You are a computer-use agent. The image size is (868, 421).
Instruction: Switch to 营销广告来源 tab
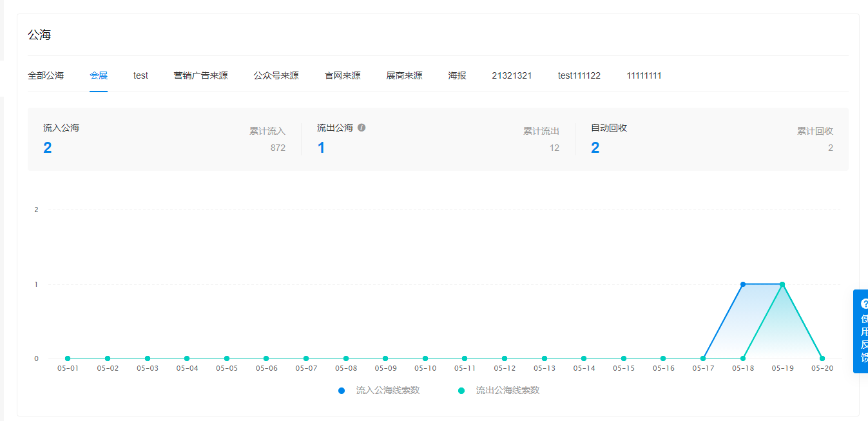[x=200, y=75]
